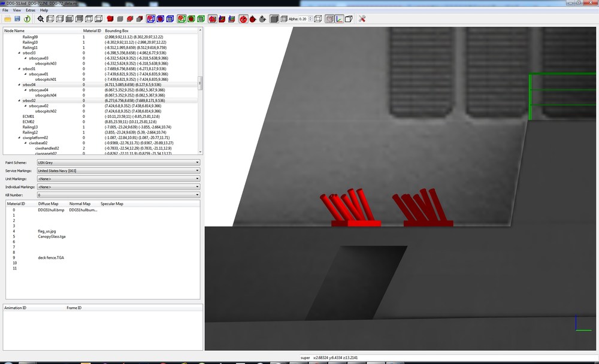Click the save floppy disk icon

[x=17, y=19]
